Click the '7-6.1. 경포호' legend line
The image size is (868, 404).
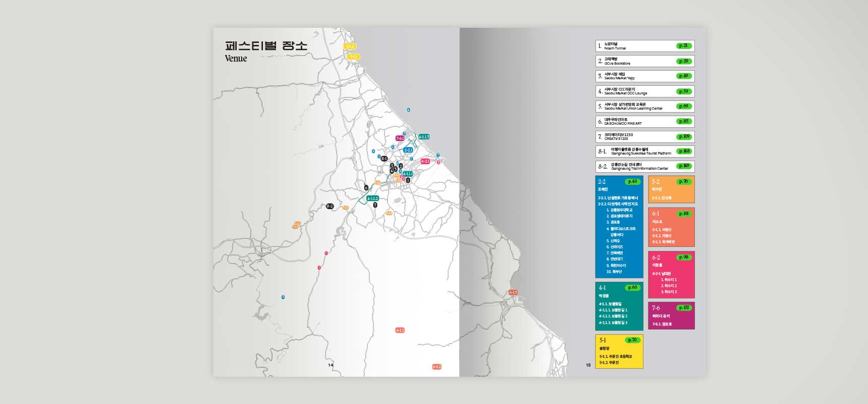662,324
